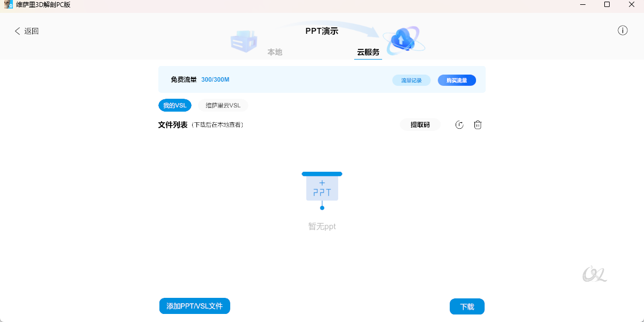Switch to the 云服务 tab

tap(368, 52)
